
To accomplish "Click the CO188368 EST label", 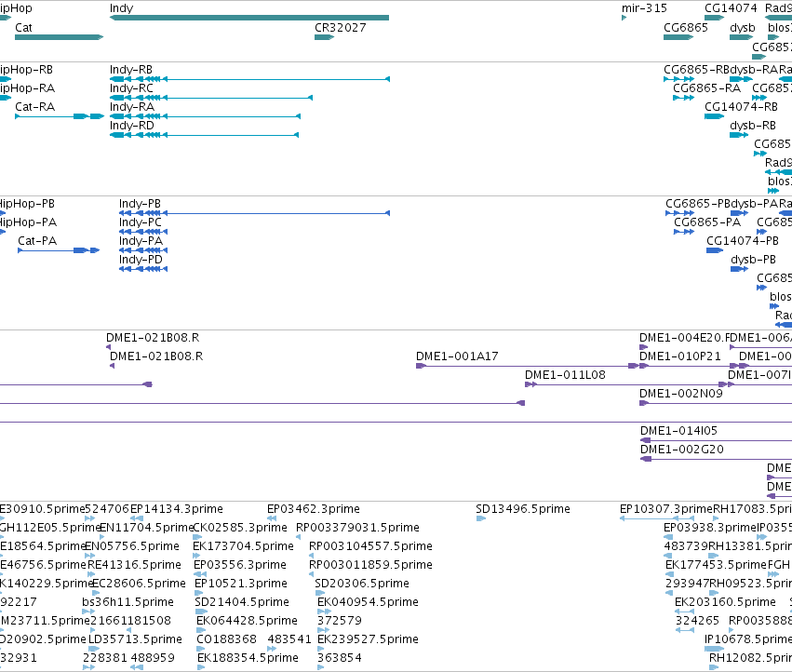I will click(x=227, y=639).
